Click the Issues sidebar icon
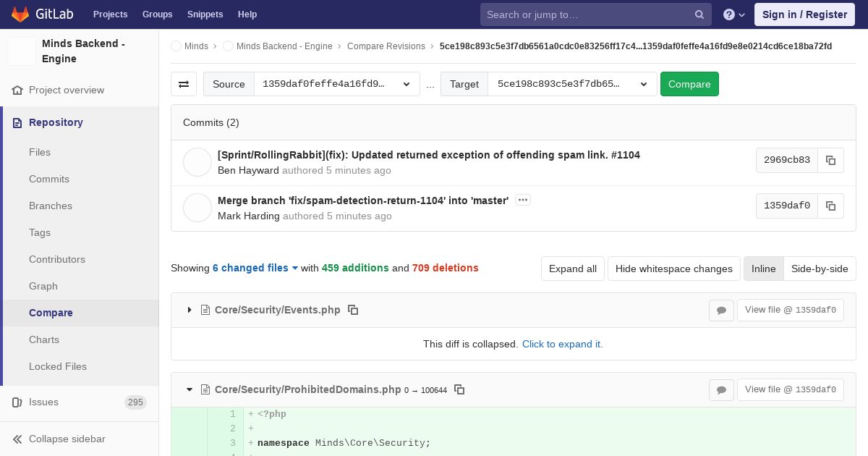 [17, 402]
